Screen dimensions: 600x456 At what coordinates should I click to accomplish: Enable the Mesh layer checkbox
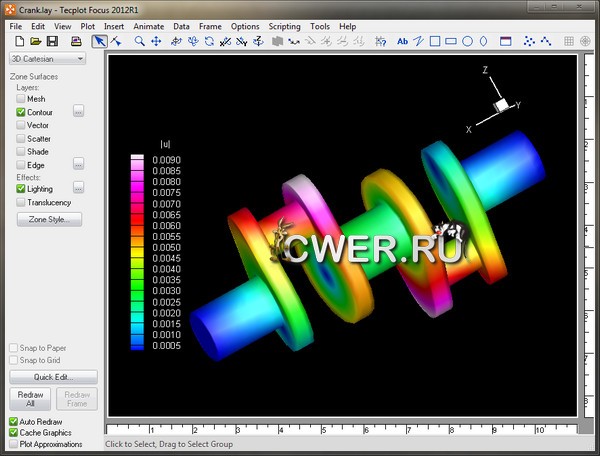click(x=21, y=99)
